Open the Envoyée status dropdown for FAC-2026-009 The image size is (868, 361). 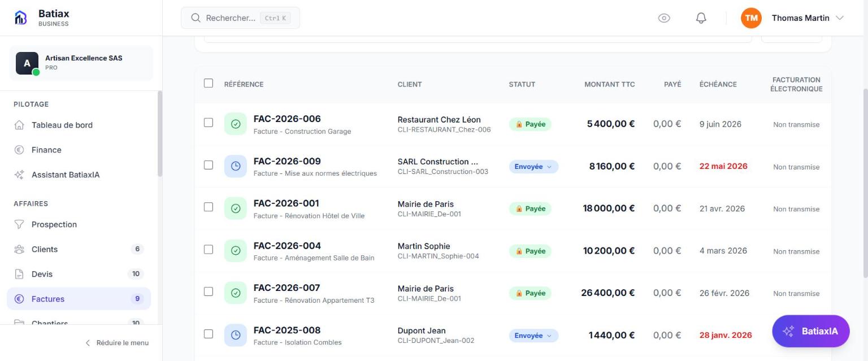pos(533,167)
